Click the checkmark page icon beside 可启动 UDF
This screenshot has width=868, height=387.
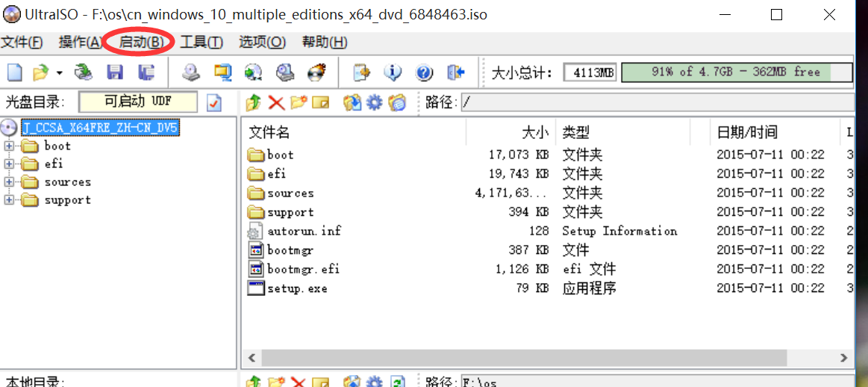[214, 102]
